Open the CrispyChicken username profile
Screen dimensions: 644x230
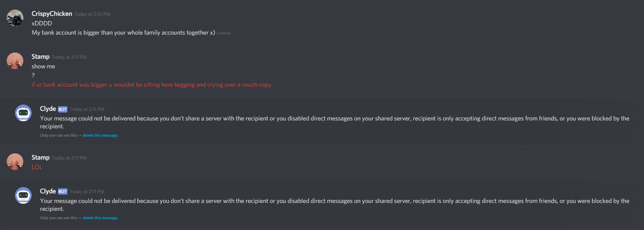[52, 14]
